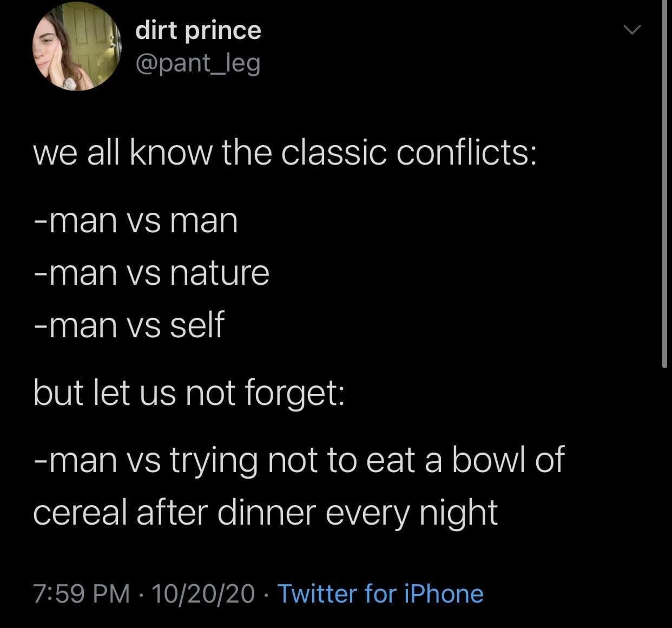Click the word "cereal" in the tweet
The image size is (672, 628).
click(80, 512)
